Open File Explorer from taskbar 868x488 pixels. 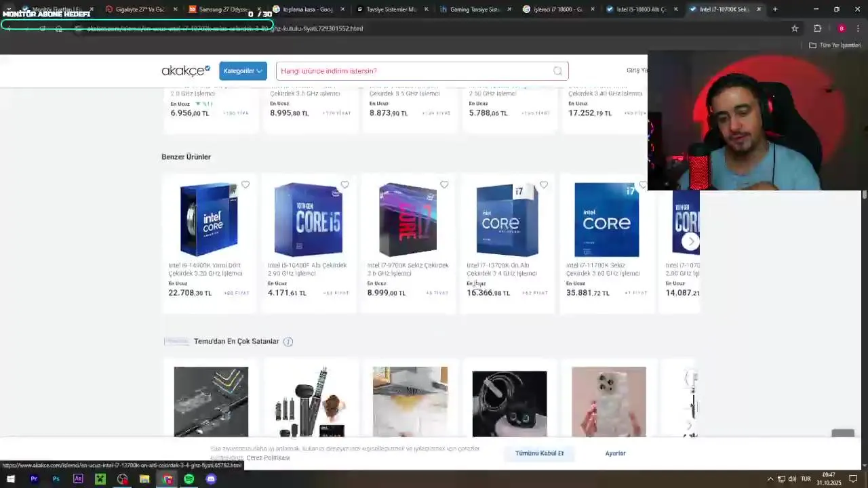(144, 479)
